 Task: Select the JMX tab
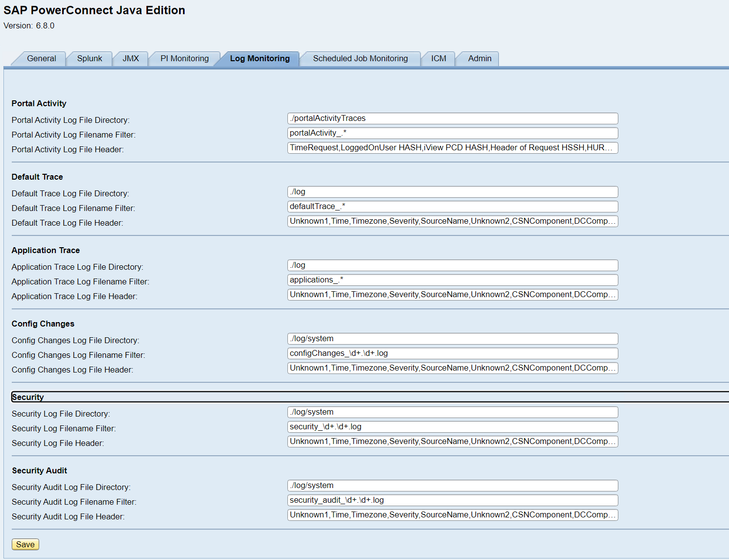click(x=131, y=59)
